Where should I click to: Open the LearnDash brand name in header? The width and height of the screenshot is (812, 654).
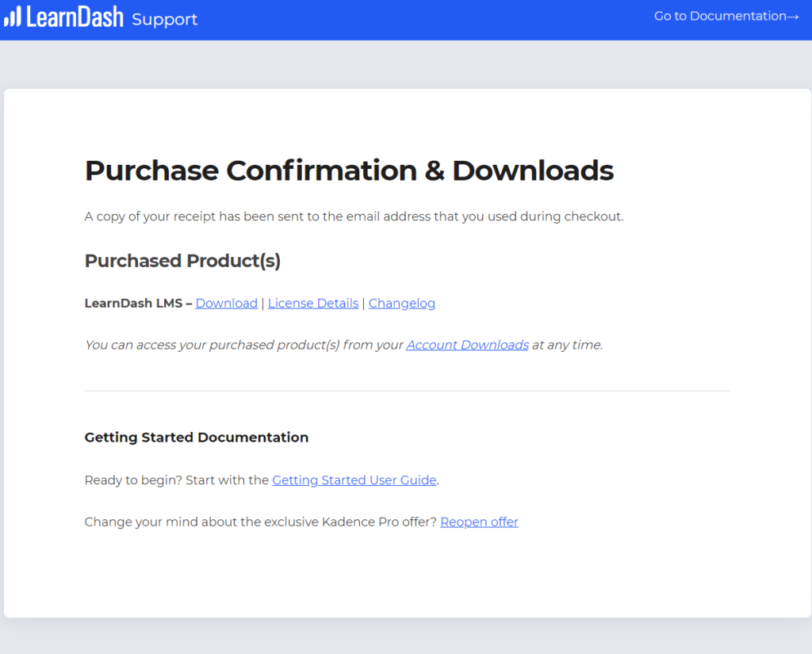[x=75, y=17]
